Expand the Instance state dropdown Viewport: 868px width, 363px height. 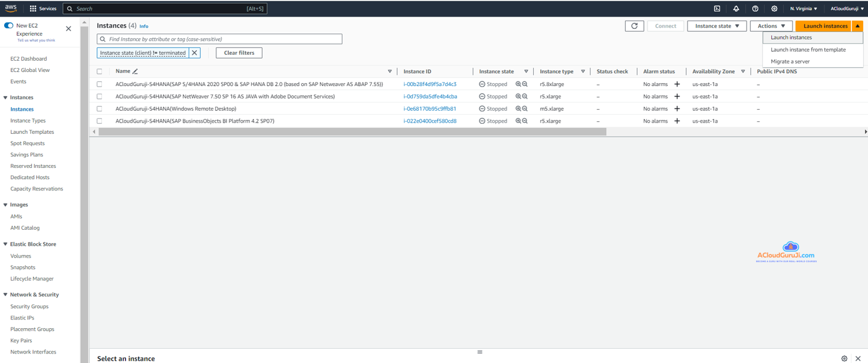tap(716, 26)
